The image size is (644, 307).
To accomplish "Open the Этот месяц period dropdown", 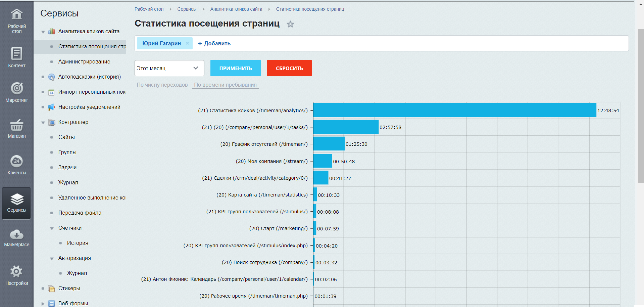I will [169, 68].
